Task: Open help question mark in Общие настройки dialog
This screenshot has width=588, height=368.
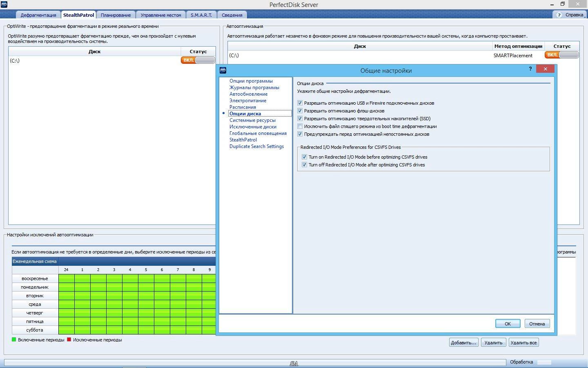Action: click(530, 69)
